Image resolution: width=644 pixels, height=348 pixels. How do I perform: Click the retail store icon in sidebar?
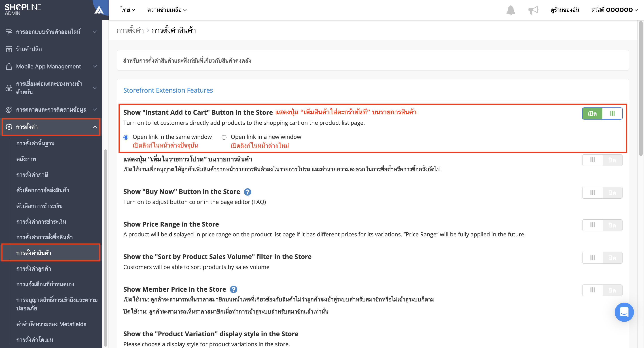click(x=9, y=49)
